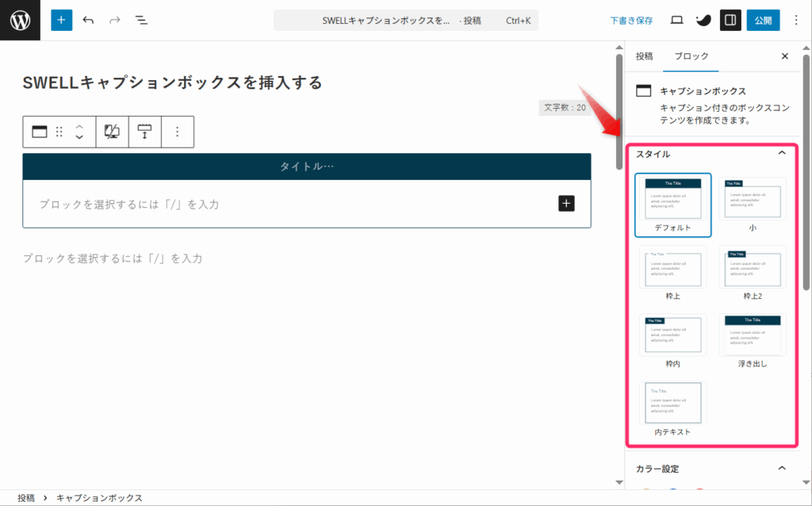The width and height of the screenshot is (812, 506).
Task: Switch to the ブロック sidebar tab
Action: [691, 56]
